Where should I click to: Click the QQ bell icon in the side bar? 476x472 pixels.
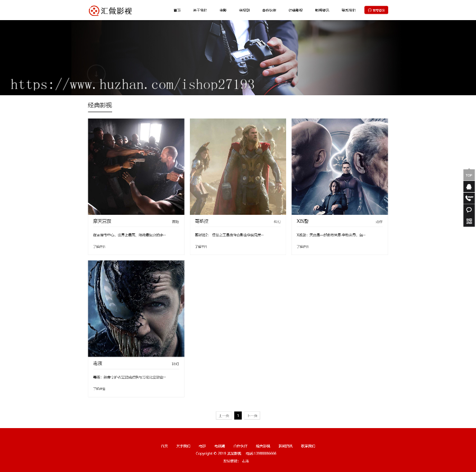(x=469, y=186)
